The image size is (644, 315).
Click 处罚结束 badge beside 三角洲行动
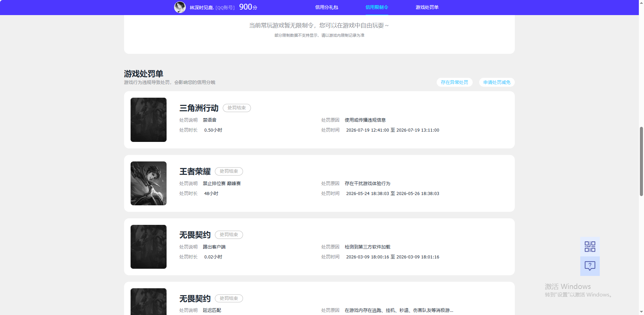[237, 108]
